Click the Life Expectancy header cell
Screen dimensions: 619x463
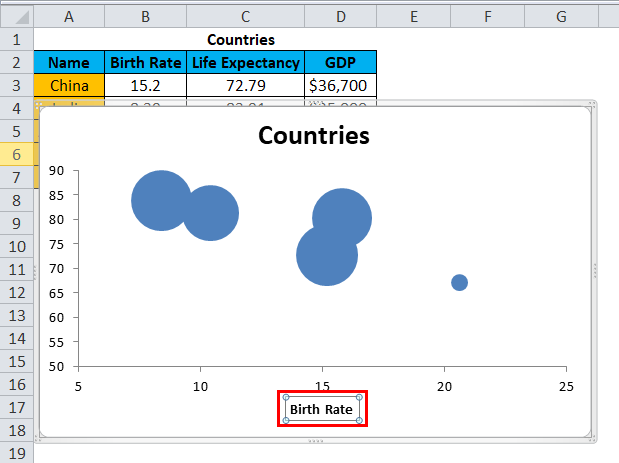point(246,62)
